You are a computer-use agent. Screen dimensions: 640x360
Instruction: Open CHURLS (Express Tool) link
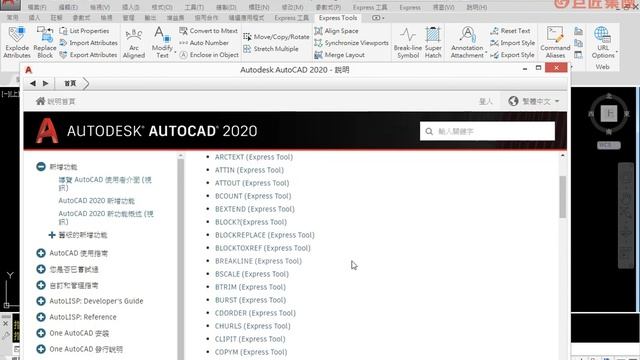[x=253, y=326]
